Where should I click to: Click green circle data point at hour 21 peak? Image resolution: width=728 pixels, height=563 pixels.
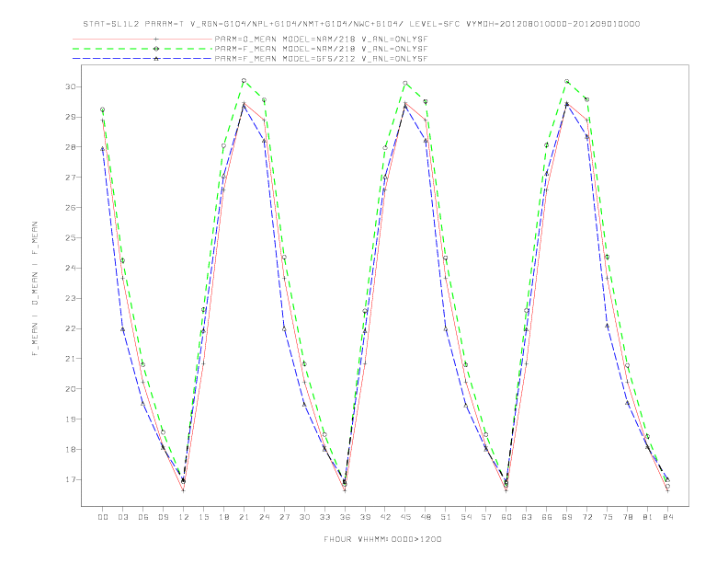pyautogui.click(x=244, y=81)
